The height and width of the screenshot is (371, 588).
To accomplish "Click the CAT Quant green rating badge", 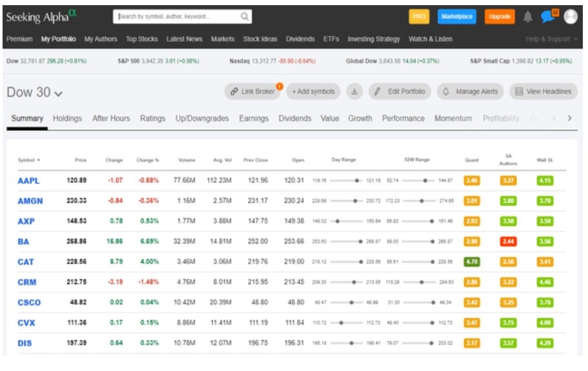I will [x=471, y=262].
